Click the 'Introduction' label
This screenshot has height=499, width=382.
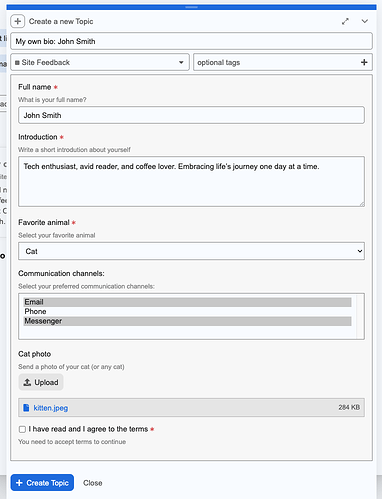pos(38,137)
